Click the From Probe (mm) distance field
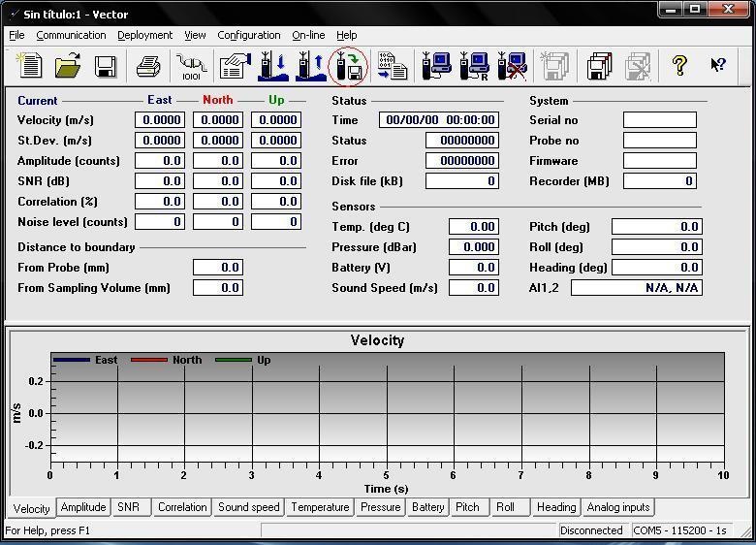The width and height of the screenshot is (756, 545). coord(218,268)
